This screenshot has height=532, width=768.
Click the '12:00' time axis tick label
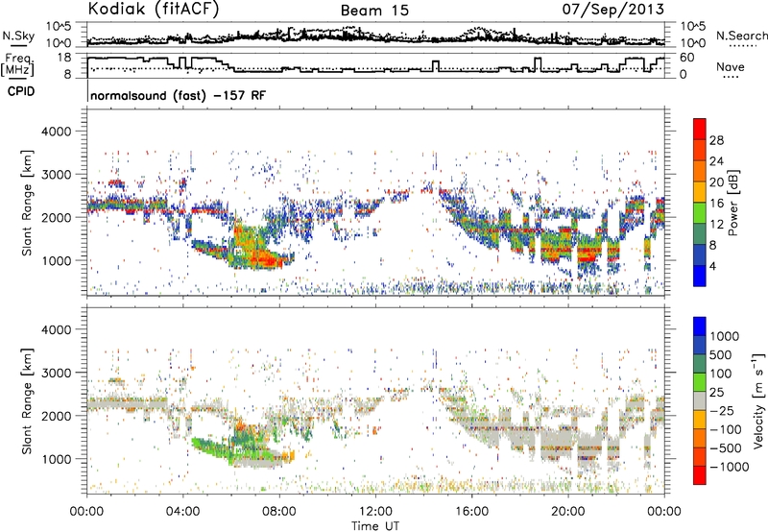coord(375,512)
